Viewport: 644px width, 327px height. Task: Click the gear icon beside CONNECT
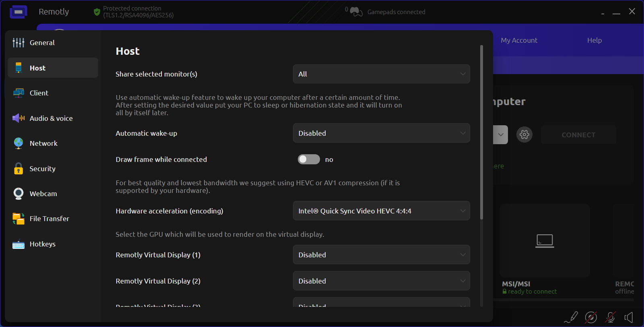[524, 135]
